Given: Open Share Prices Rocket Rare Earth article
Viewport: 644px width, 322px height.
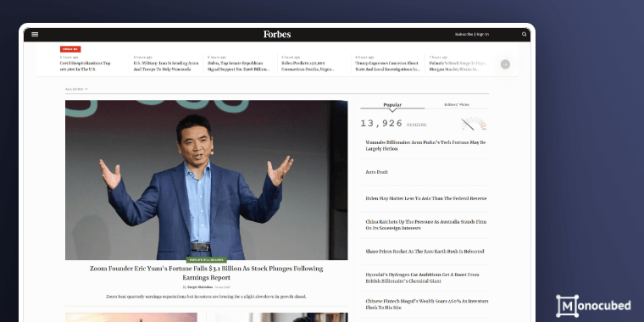Looking at the screenshot, I should (425, 252).
